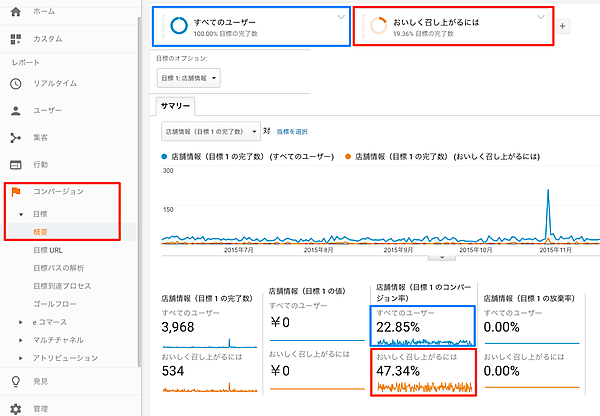The height and width of the screenshot is (416, 600).
Task: Select the ユーザー person icon
Action: point(15,111)
